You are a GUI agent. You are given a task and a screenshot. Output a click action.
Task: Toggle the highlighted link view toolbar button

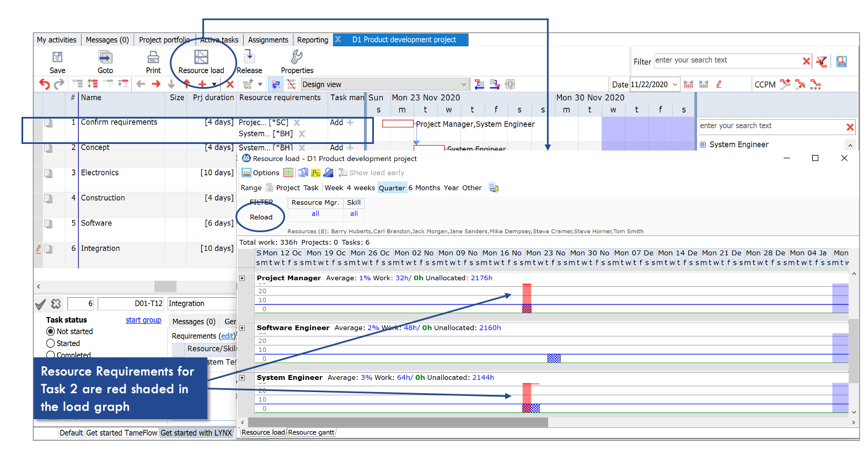[x=276, y=84]
